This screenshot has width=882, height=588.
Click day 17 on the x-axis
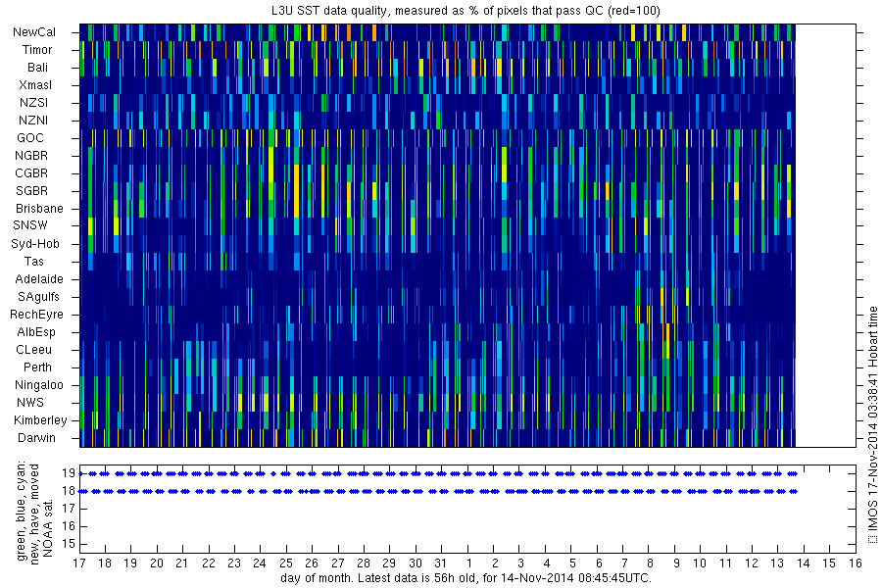tap(79, 563)
